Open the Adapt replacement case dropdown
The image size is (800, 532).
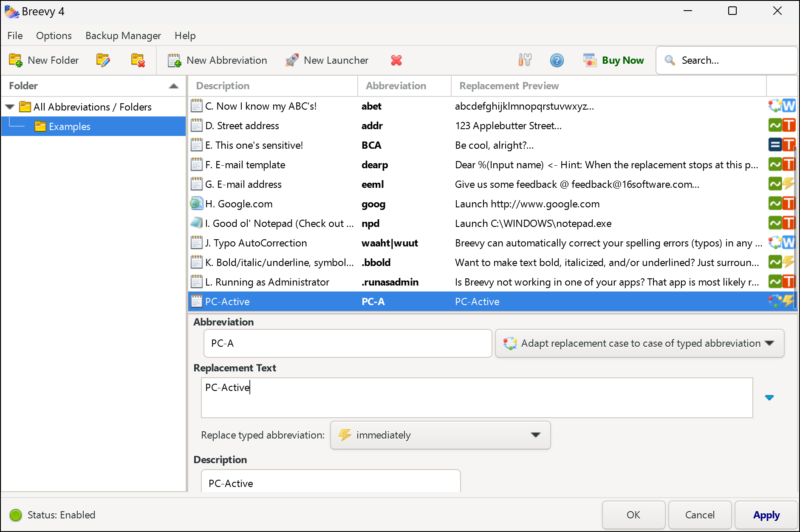(x=639, y=343)
